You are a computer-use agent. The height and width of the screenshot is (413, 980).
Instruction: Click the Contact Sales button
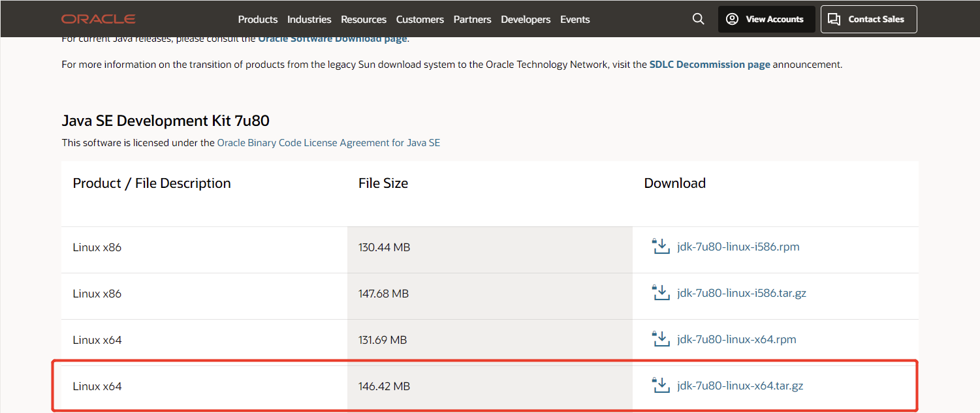[x=868, y=19]
